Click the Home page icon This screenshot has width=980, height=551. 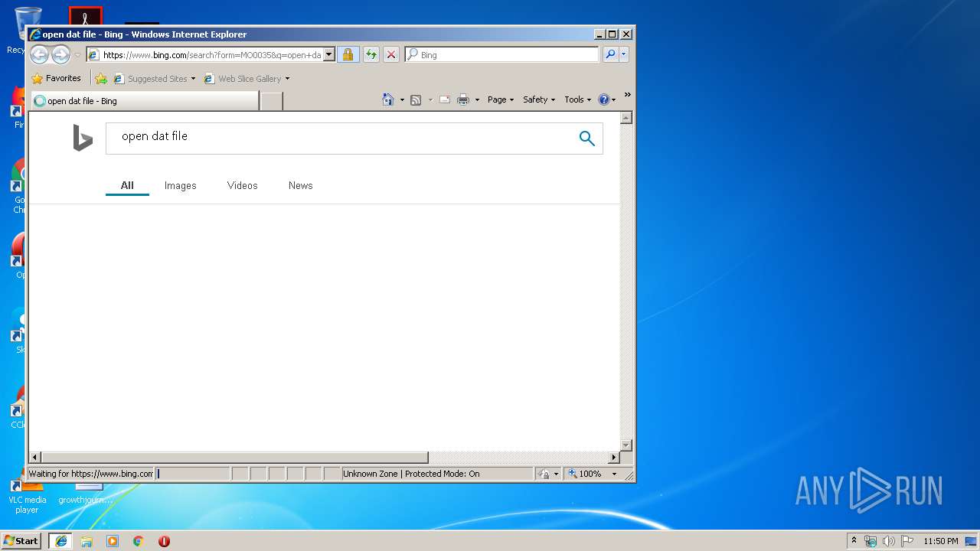388,99
